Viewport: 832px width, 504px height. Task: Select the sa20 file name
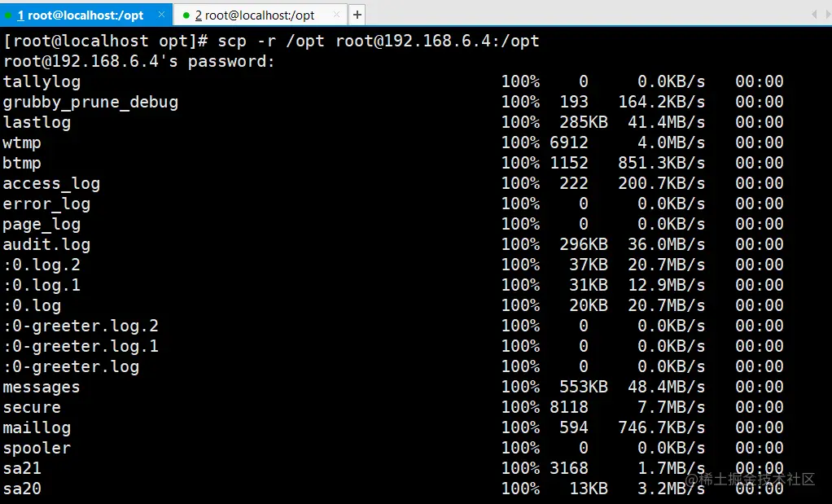click(22, 489)
